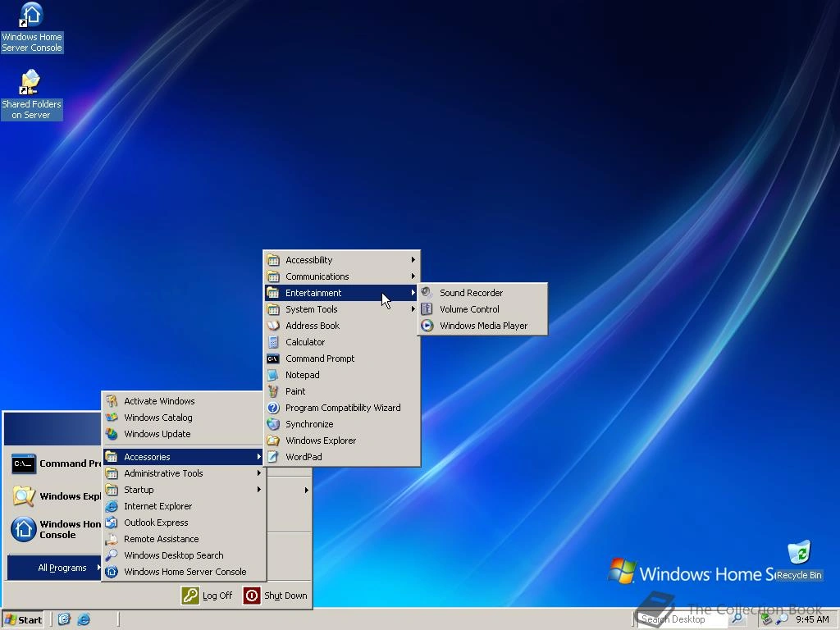Launch Command Prompt from Accessories

[320, 358]
